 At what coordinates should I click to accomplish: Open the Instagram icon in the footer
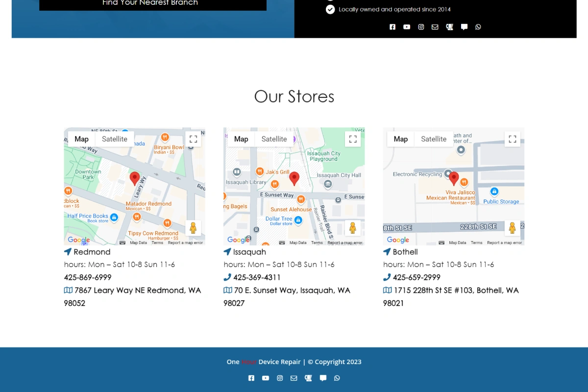tap(280, 378)
